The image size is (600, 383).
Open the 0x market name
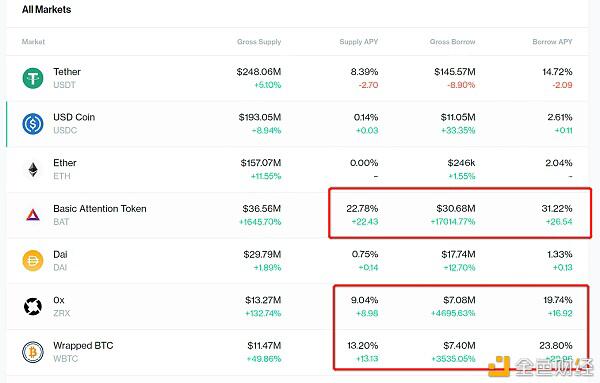(59, 300)
